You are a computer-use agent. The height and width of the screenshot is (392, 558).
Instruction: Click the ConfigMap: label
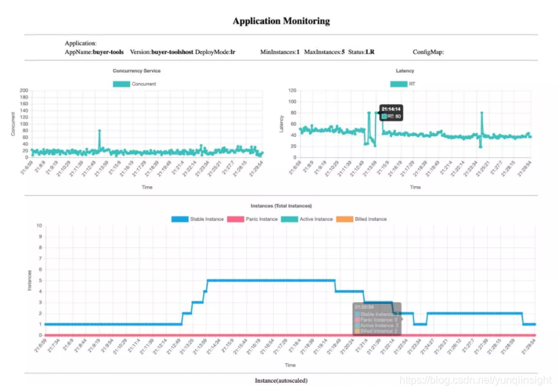[x=428, y=52]
